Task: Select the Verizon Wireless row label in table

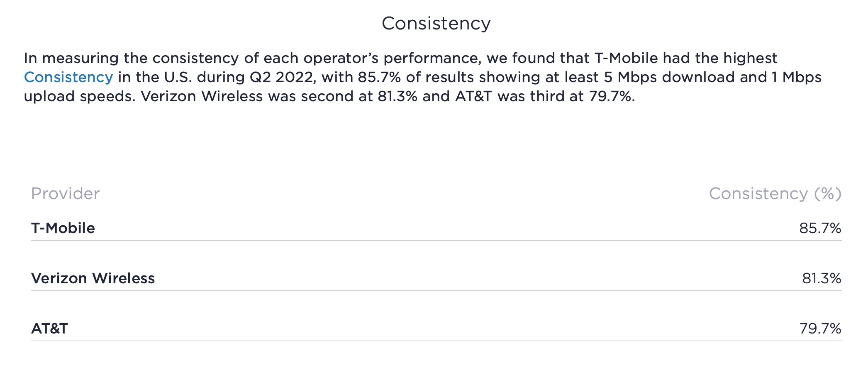Action: [93, 278]
